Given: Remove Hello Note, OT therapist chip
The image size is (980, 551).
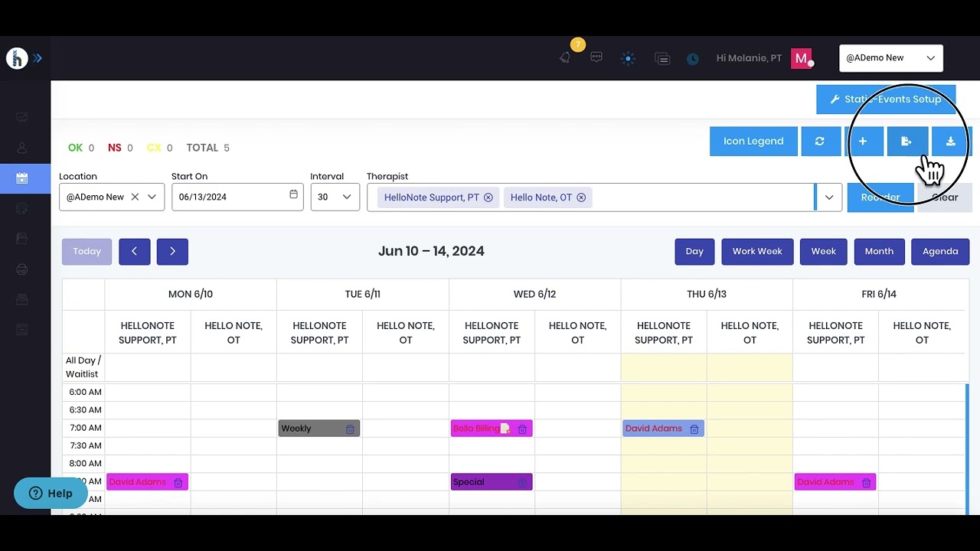Looking at the screenshot, I should pos(581,197).
